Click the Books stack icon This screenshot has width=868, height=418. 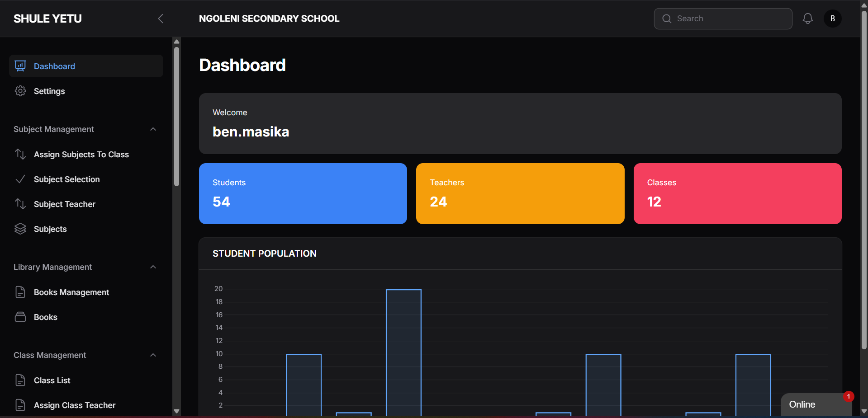coord(20,317)
